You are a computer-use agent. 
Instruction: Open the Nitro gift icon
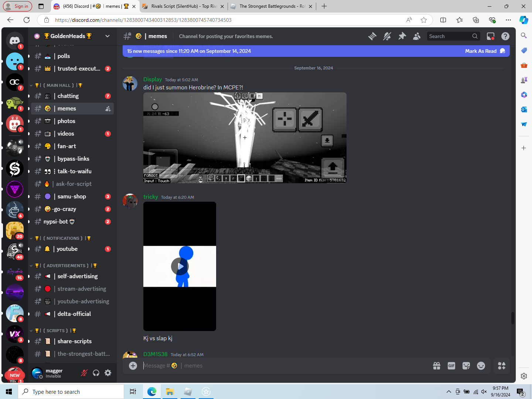(x=437, y=366)
